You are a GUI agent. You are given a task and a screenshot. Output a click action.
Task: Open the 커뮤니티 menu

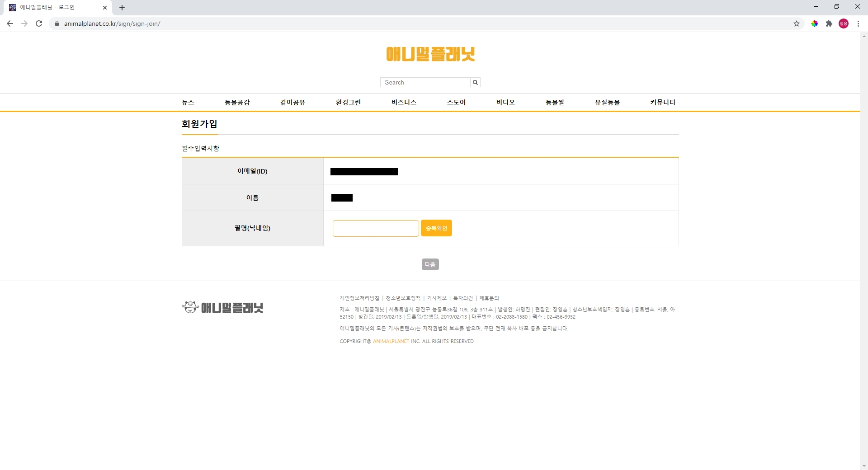coord(663,102)
